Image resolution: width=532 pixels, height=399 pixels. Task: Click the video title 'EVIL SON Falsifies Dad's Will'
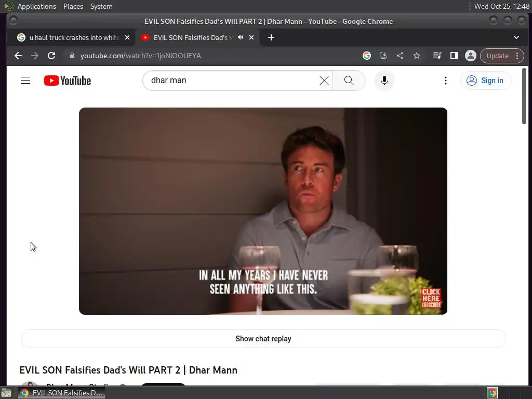click(128, 370)
